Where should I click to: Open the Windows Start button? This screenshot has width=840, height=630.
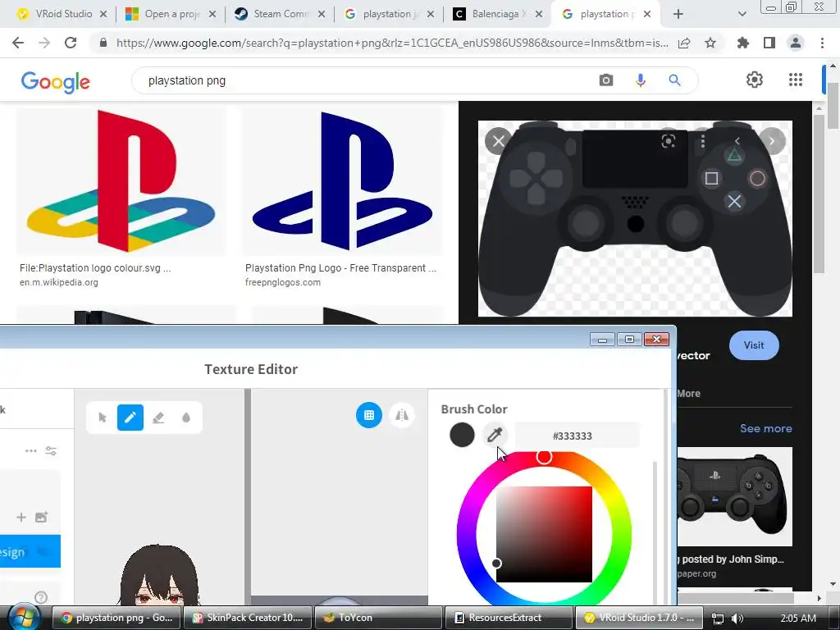24,617
